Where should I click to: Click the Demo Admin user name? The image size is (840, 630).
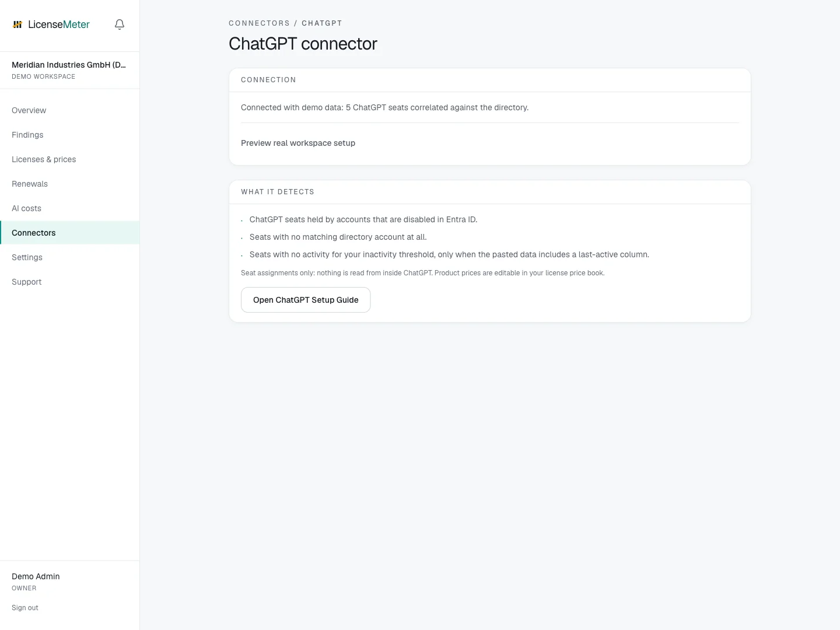coord(36,576)
